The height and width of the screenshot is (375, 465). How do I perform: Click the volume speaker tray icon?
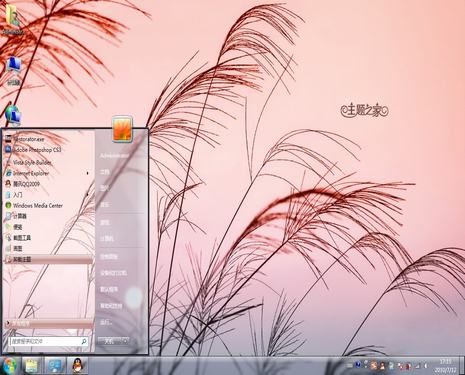point(426,366)
